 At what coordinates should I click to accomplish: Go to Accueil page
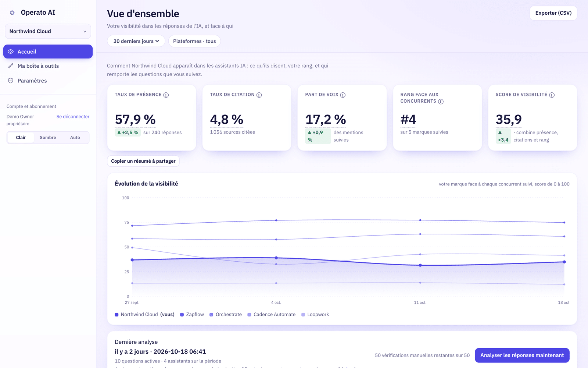48,52
